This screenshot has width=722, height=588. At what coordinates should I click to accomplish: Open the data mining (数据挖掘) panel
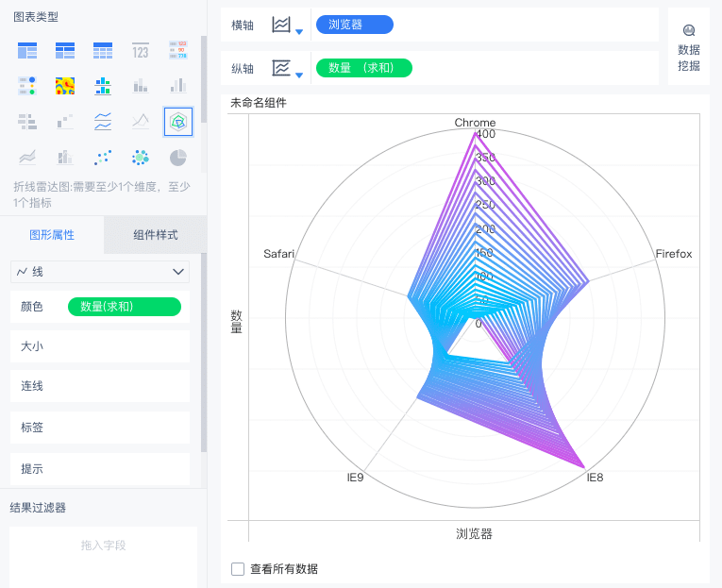click(x=688, y=47)
